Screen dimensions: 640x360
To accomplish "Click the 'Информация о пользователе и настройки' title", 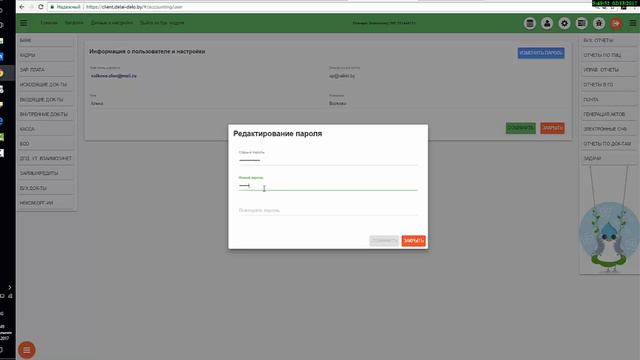I will click(x=147, y=52).
